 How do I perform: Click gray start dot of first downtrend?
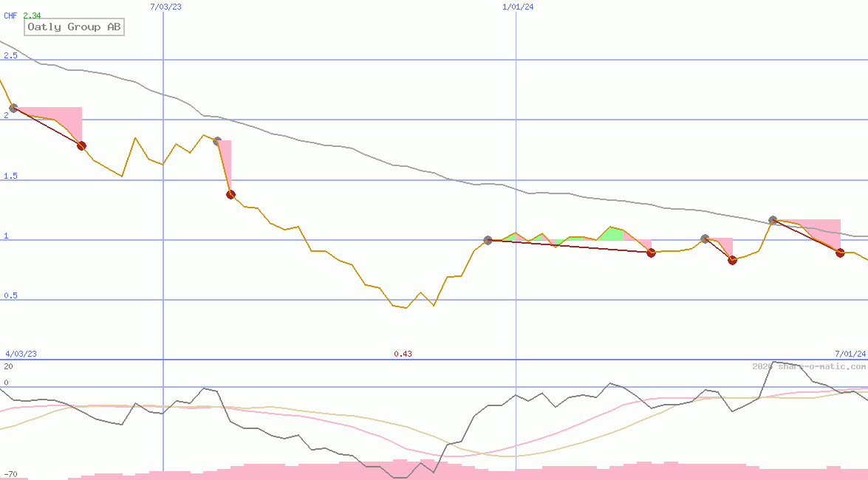coord(13,109)
